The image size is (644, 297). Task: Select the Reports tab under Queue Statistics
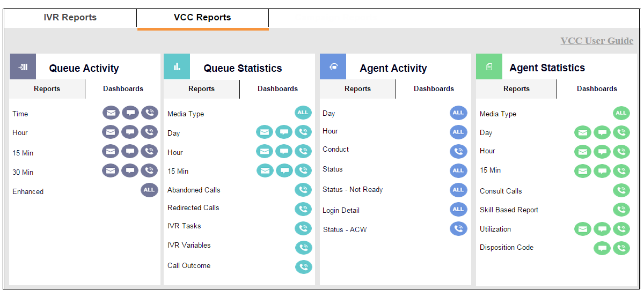coord(202,89)
